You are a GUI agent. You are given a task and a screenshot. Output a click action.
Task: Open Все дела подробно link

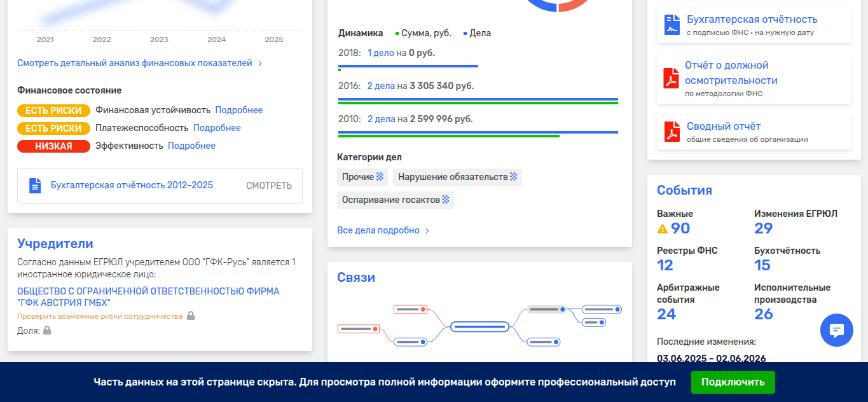[378, 230]
